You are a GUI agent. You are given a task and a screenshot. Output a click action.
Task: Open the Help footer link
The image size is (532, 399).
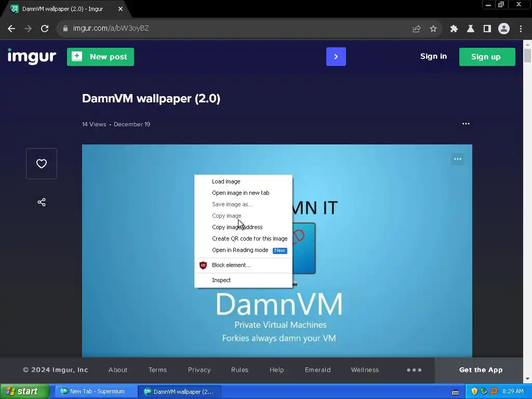tap(276, 370)
